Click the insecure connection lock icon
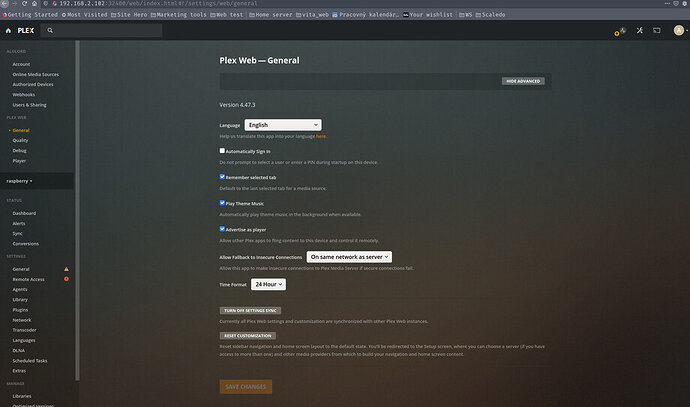The width and height of the screenshot is (690, 407). click(55, 4)
